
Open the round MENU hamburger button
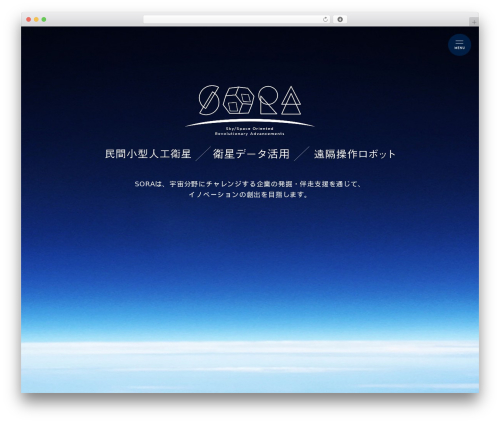point(459,45)
